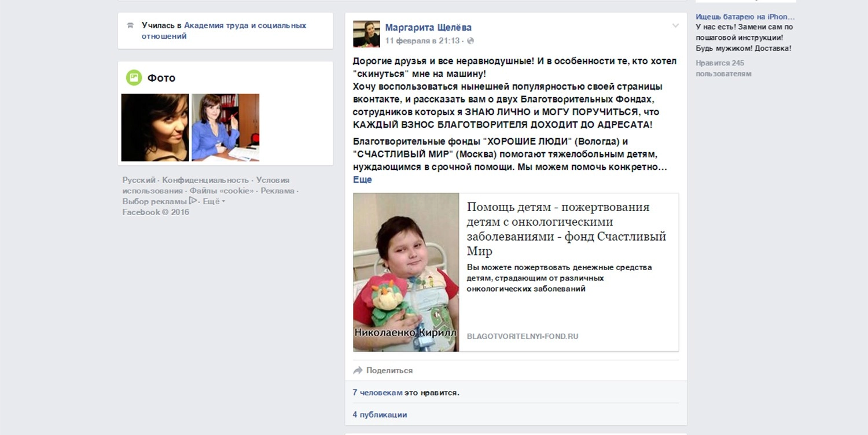Open the green Фото section icon
This screenshot has height=435, width=868.
click(x=134, y=78)
